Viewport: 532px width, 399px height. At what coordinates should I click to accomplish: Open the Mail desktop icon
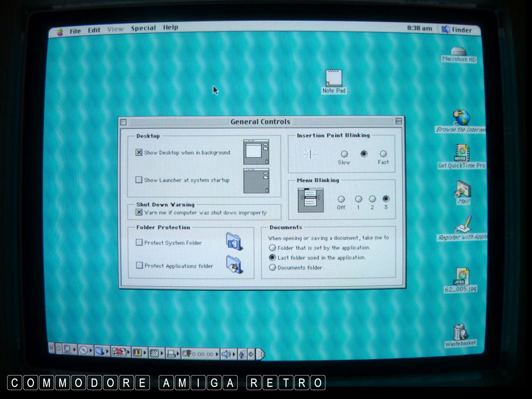click(462, 189)
